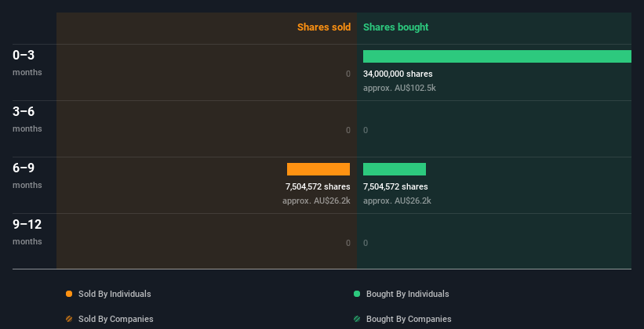The height and width of the screenshot is (329, 644).
Task: Click the '3–6' months row label
Action: pos(24,111)
